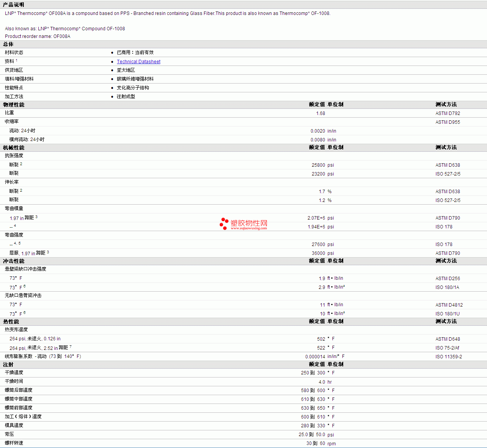
Task: Click the 干燥温度 row label
Action: [14, 373]
